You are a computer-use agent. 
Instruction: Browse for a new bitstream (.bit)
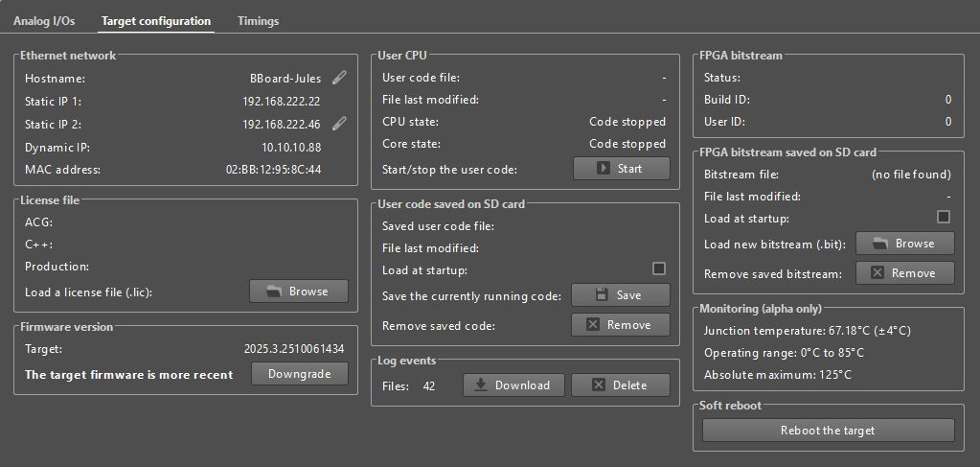tap(904, 244)
